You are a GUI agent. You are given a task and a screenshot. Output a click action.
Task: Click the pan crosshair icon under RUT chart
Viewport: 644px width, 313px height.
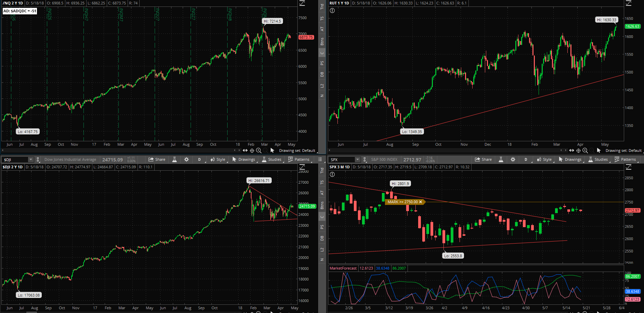(x=578, y=151)
